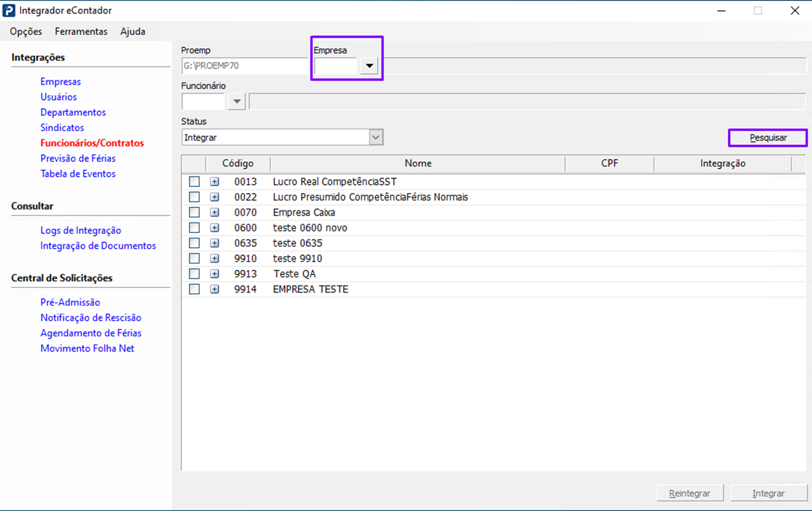The image size is (812, 511).
Task: Go to Logs de Integração
Action: (81, 231)
